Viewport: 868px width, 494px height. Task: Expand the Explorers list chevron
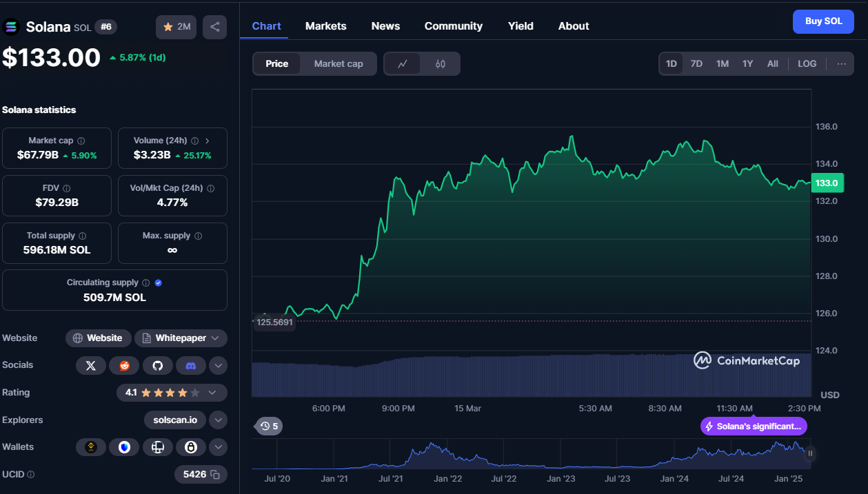pos(218,420)
